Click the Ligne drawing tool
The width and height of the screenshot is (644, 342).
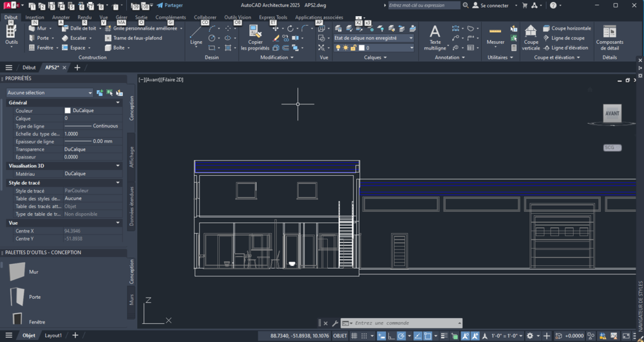[x=196, y=35]
